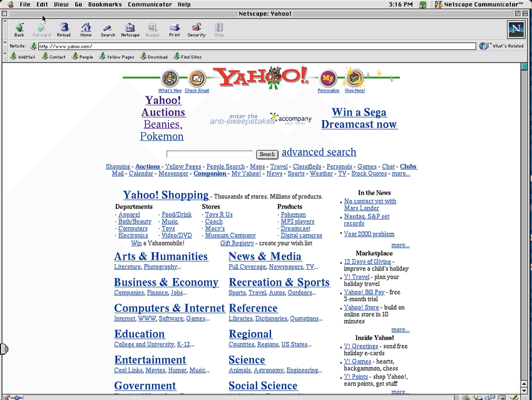
Task: Reload the page with Reload icon
Action: [63, 29]
